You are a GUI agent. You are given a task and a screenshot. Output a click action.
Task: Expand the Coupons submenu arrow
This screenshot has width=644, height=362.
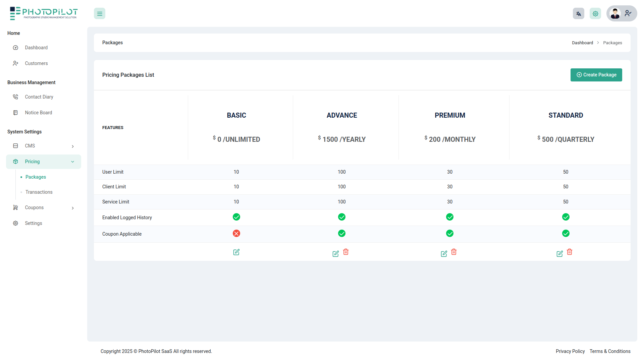pos(73,208)
